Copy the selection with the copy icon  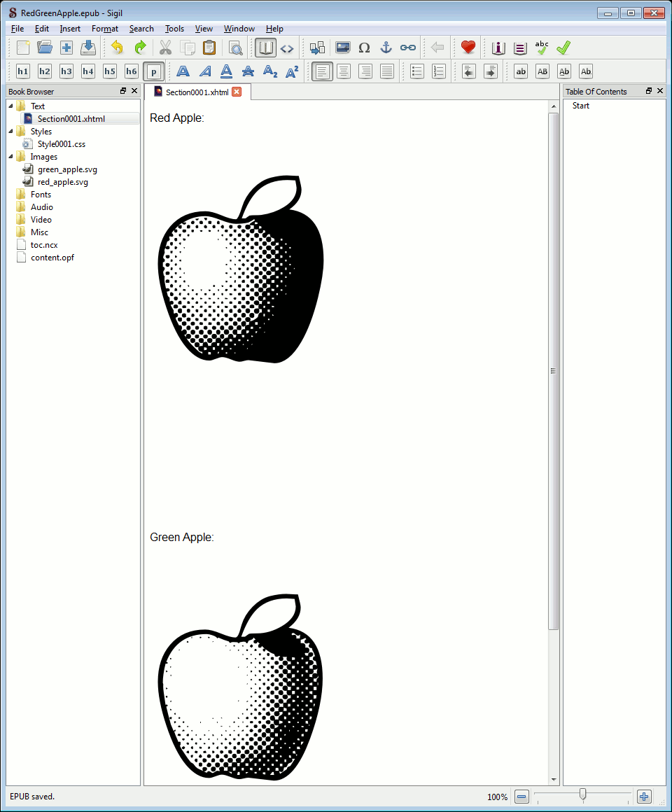point(187,48)
